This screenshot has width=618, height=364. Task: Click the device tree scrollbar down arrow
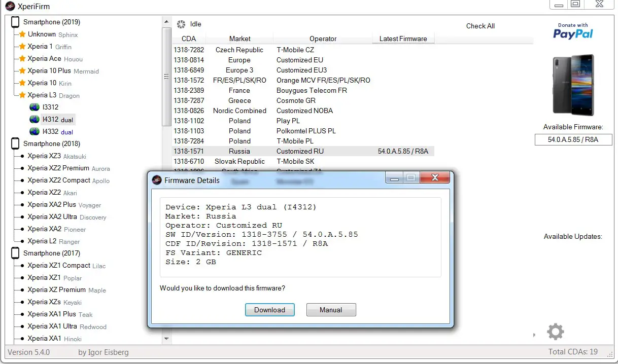click(x=166, y=338)
